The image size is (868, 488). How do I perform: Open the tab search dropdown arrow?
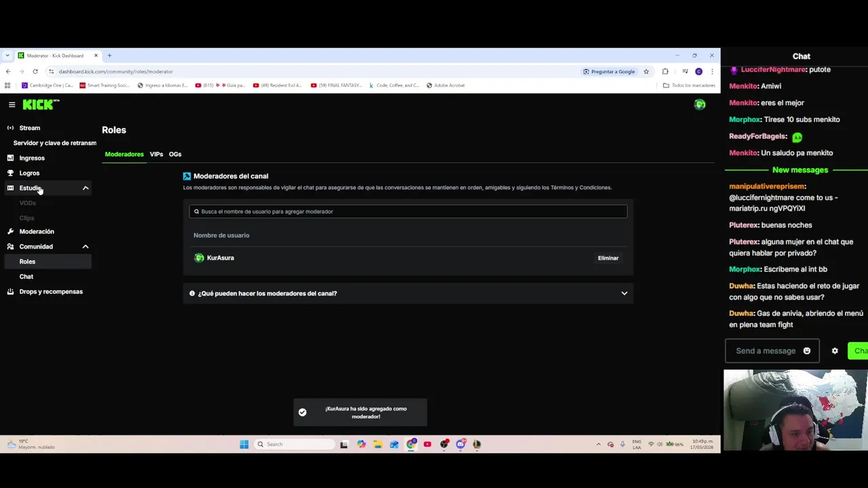(x=7, y=56)
